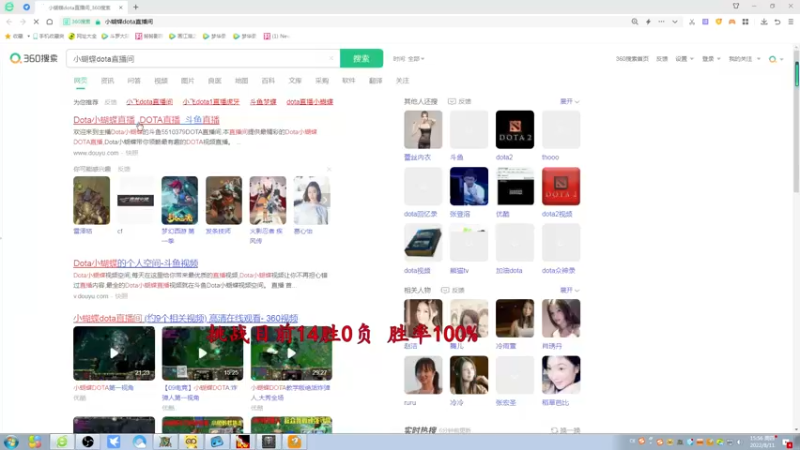The width and height of the screenshot is (800, 450).
Task: Open the orange question mark taskbar app
Action: pyautogui.click(x=294, y=441)
